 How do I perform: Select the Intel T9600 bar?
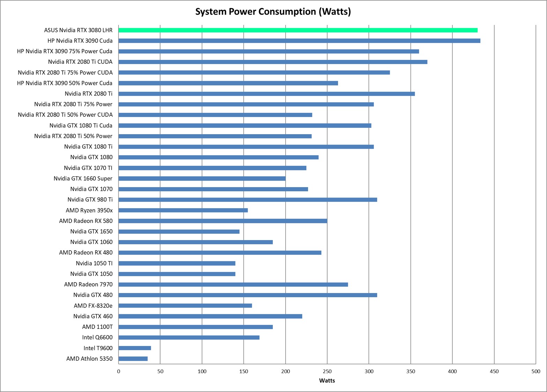point(134,348)
